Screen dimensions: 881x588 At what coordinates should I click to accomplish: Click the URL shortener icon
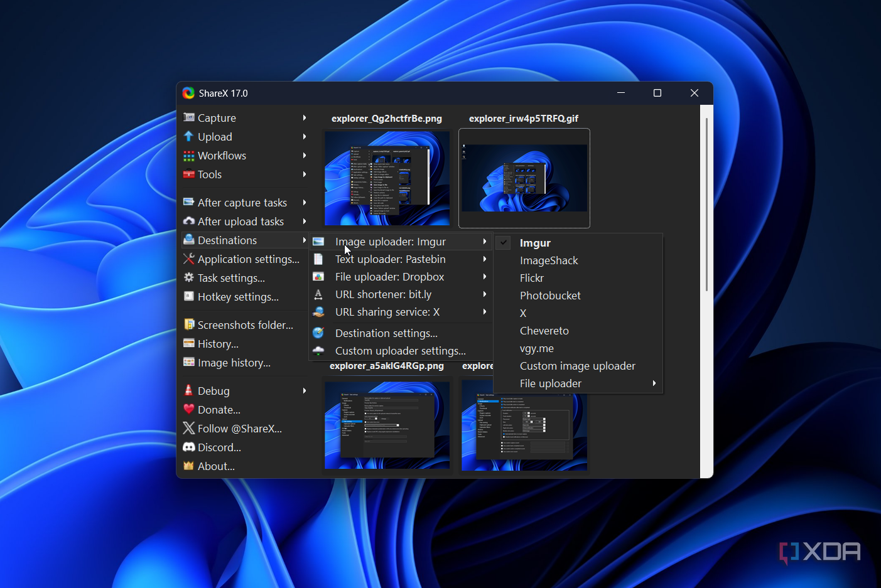point(318,294)
